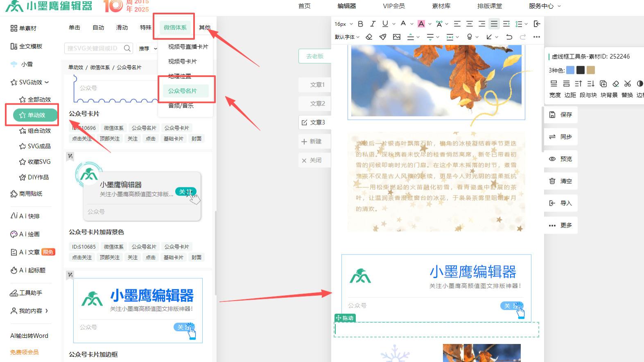This screenshot has height=362, width=644.
Task: Click the 同步 sync button
Action: click(561, 137)
